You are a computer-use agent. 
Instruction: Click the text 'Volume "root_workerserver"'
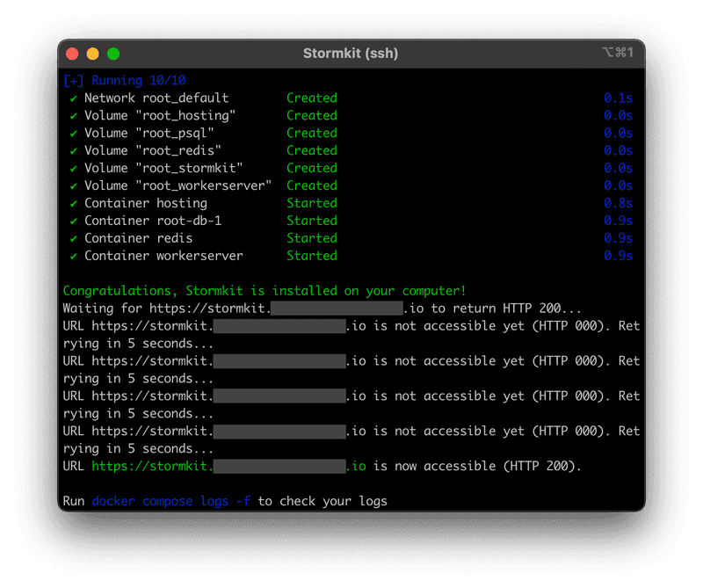pos(178,185)
